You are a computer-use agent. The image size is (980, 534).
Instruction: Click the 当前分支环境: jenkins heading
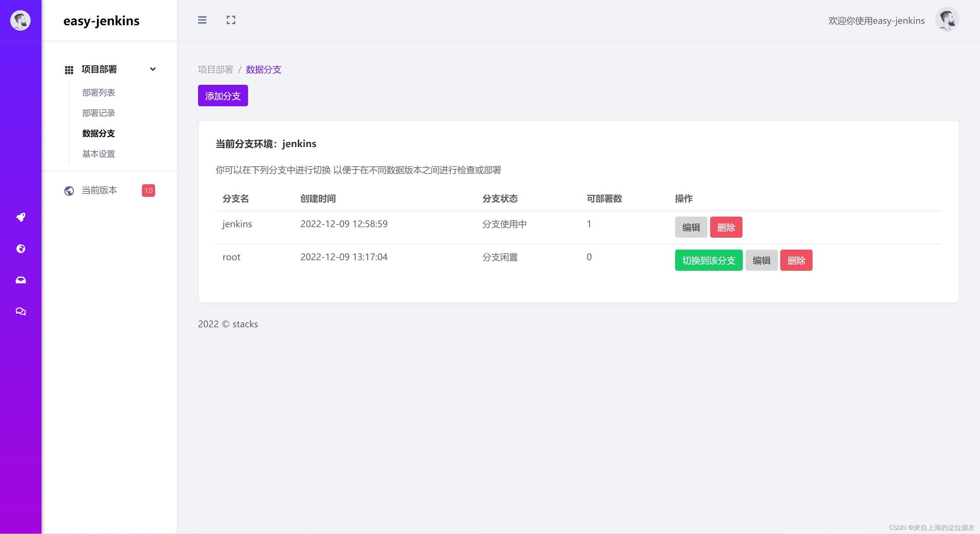click(x=266, y=144)
